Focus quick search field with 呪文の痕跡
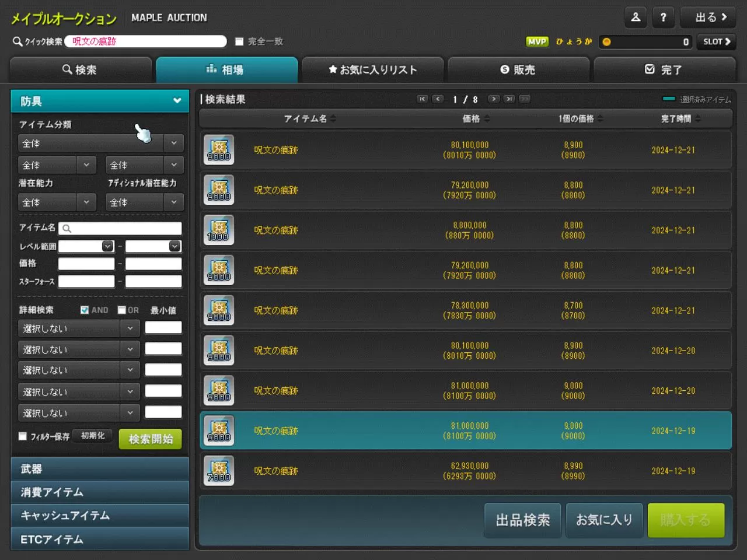 pos(146,41)
